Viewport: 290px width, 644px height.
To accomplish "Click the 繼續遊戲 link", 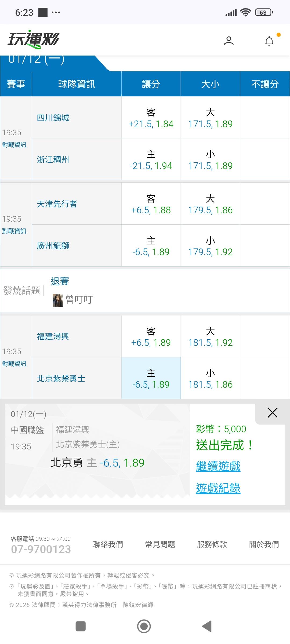I will pos(218,466).
